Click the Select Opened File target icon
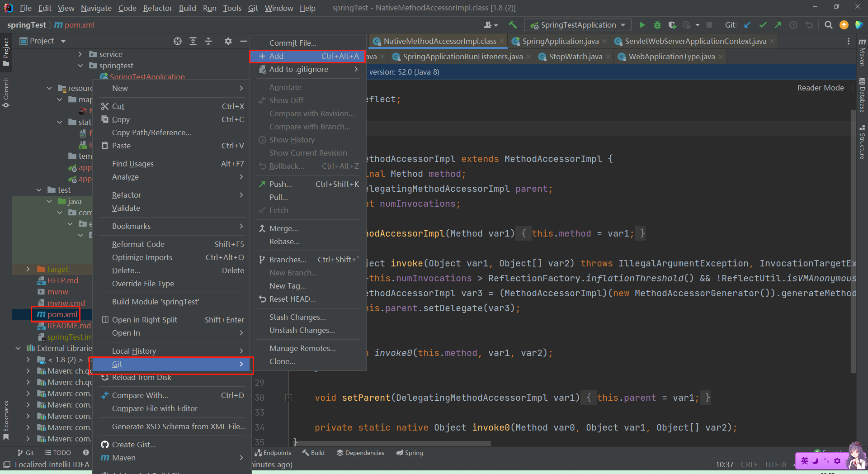The height and width of the screenshot is (474, 868). pos(178,41)
